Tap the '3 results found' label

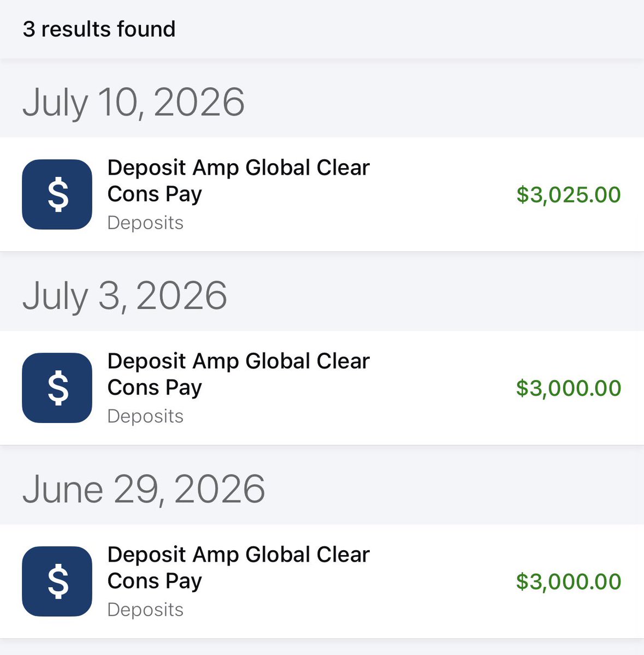pyautogui.click(x=99, y=29)
